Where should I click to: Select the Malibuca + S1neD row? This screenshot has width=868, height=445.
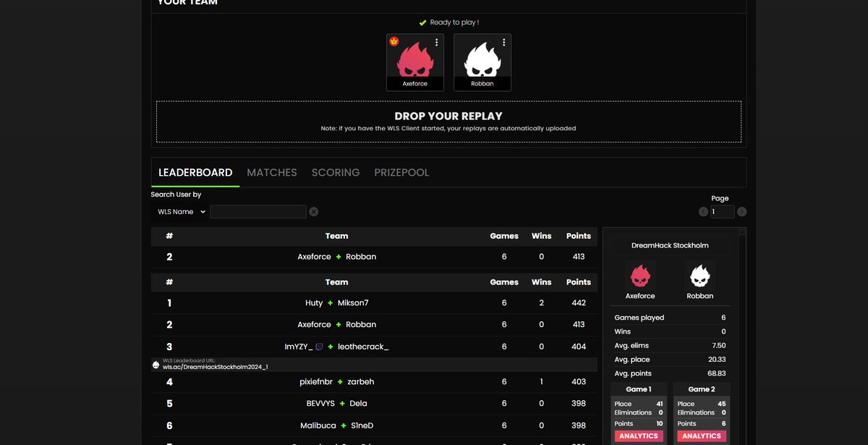point(375,425)
